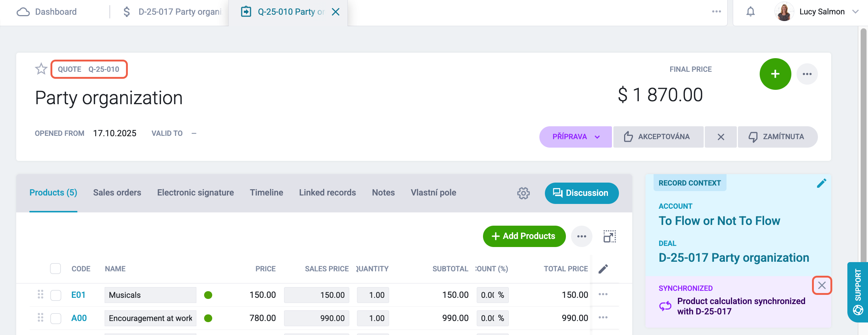
Task: Click the TOTAL PRICE column header
Action: tap(566, 269)
